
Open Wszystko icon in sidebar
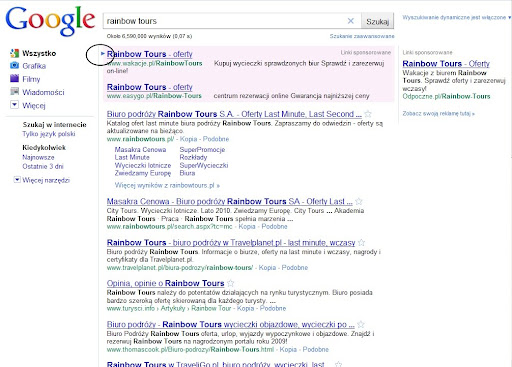click(x=14, y=53)
